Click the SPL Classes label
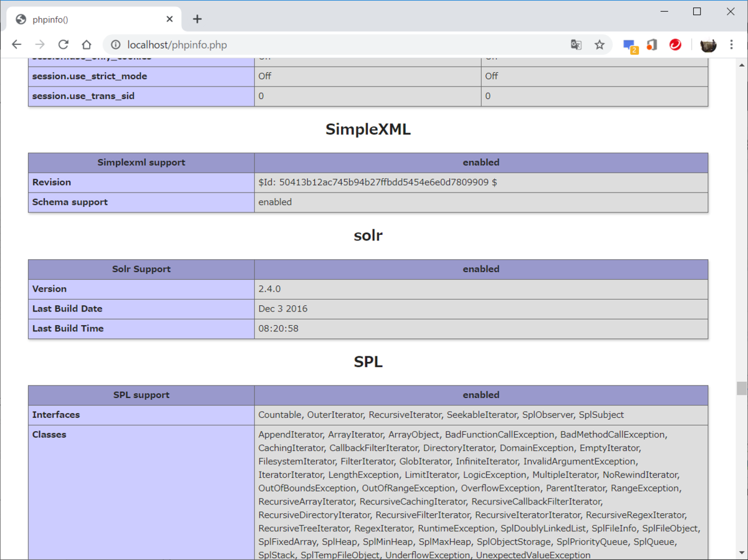 point(49,434)
